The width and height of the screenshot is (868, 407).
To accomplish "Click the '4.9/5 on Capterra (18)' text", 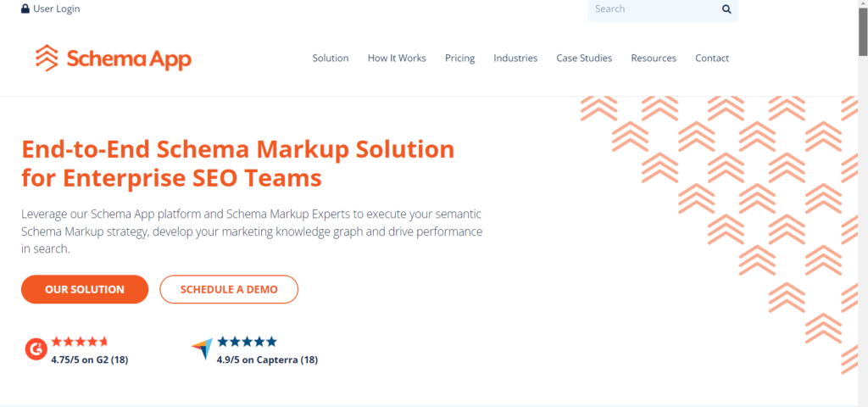I will [x=267, y=360].
